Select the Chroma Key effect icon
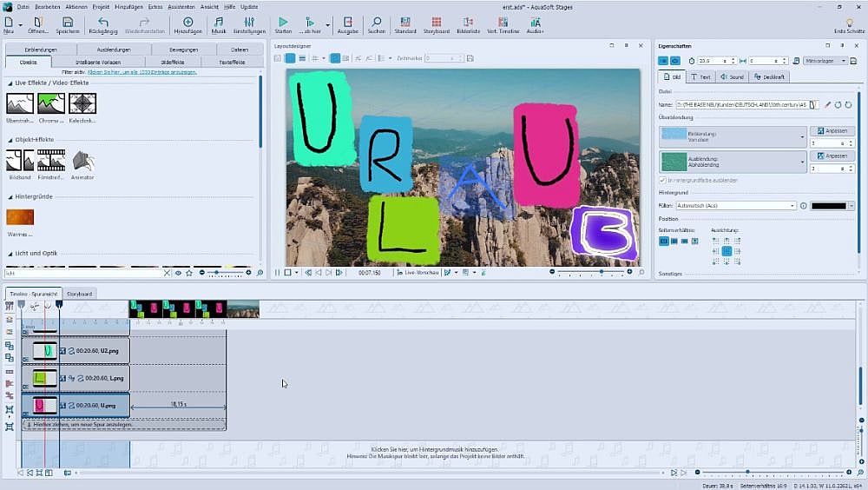Viewport: 868px width, 490px height. (x=51, y=104)
